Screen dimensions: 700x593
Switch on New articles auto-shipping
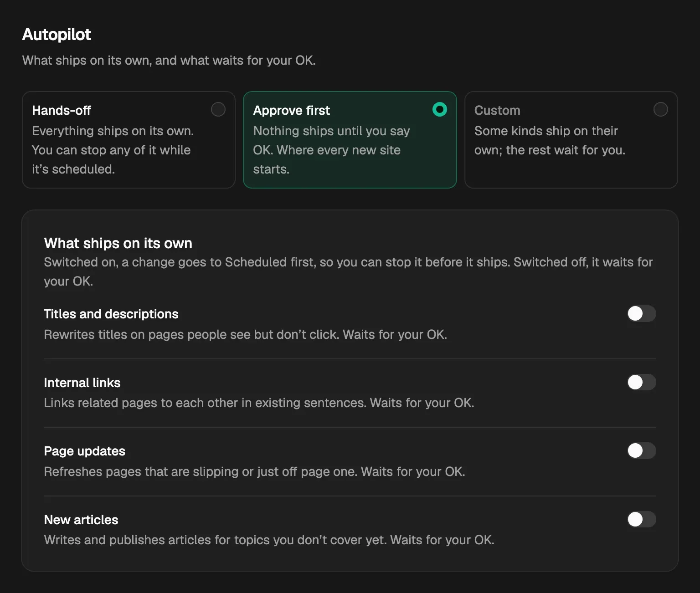pyautogui.click(x=641, y=519)
